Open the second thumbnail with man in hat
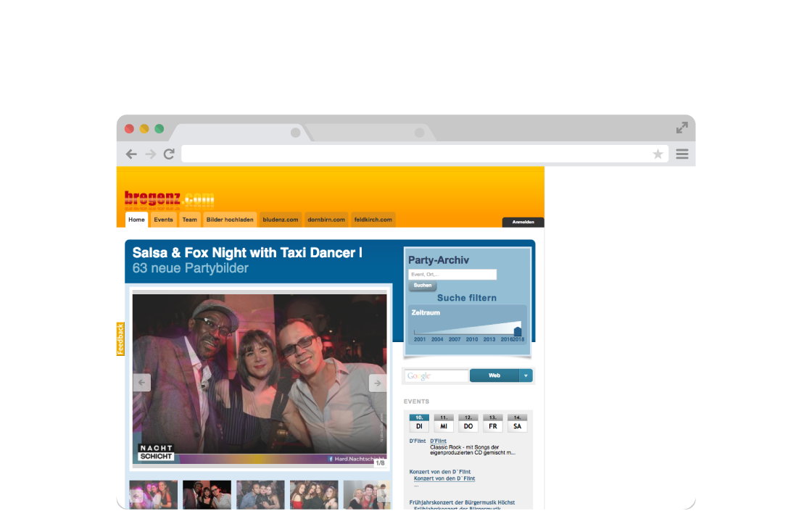The width and height of the screenshot is (812, 511). pyautogui.click(x=207, y=494)
